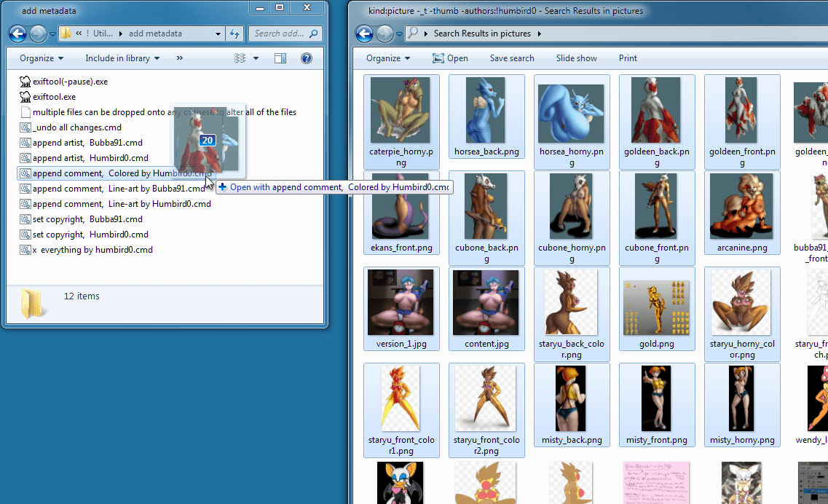Viewport: 828px width, 504px height.
Task: Click the change view icon
Action: point(240,58)
